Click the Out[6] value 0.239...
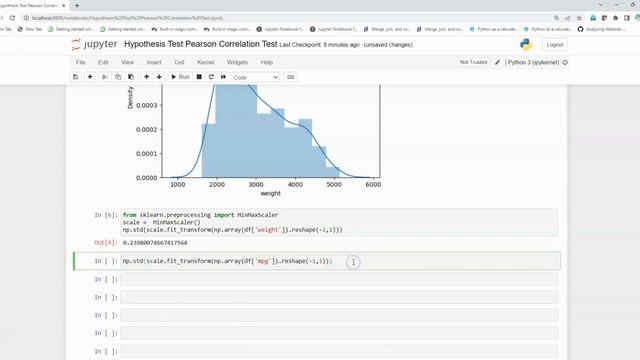 (x=155, y=243)
